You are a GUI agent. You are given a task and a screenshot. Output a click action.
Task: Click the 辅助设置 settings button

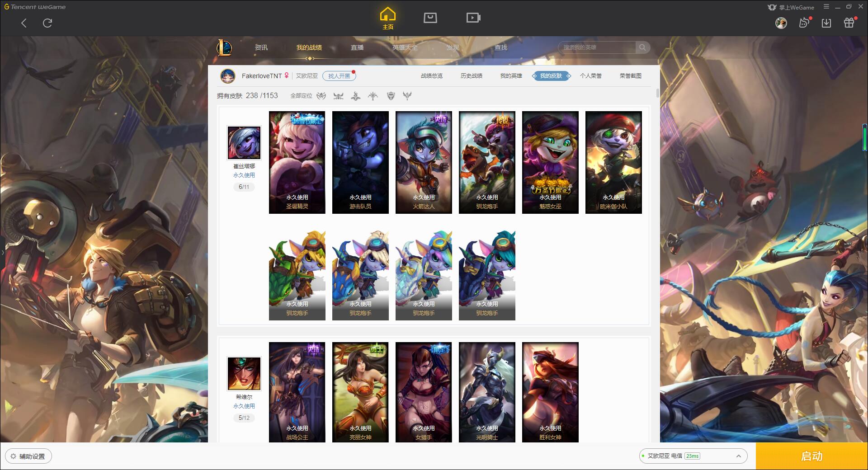28,456
